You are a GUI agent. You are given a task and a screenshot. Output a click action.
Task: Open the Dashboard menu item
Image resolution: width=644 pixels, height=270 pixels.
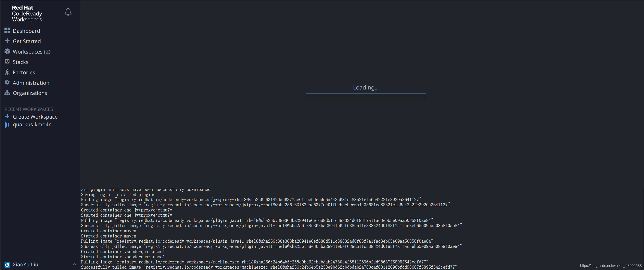coord(26,31)
